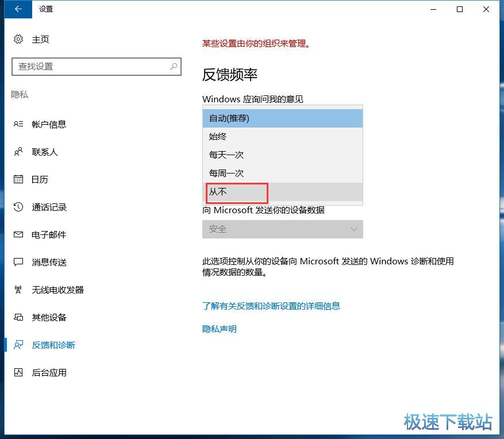The height and width of the screenshot is (439, 504).
Task: Click the 向 Microsoft 发送你的设备数据 label
Action: (263, 210)
